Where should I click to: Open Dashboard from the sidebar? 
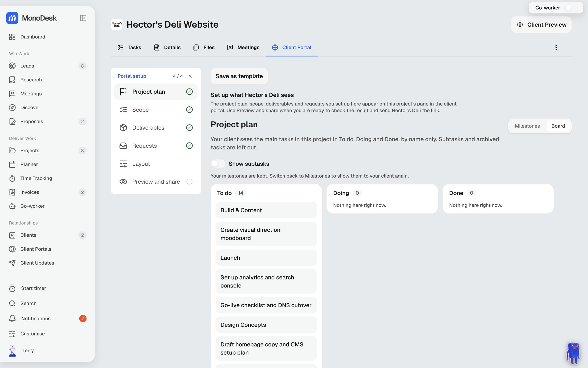(47, 37)
